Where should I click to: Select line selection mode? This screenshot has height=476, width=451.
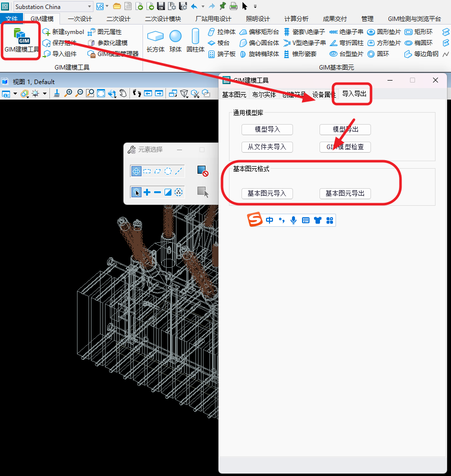[178, 171]
